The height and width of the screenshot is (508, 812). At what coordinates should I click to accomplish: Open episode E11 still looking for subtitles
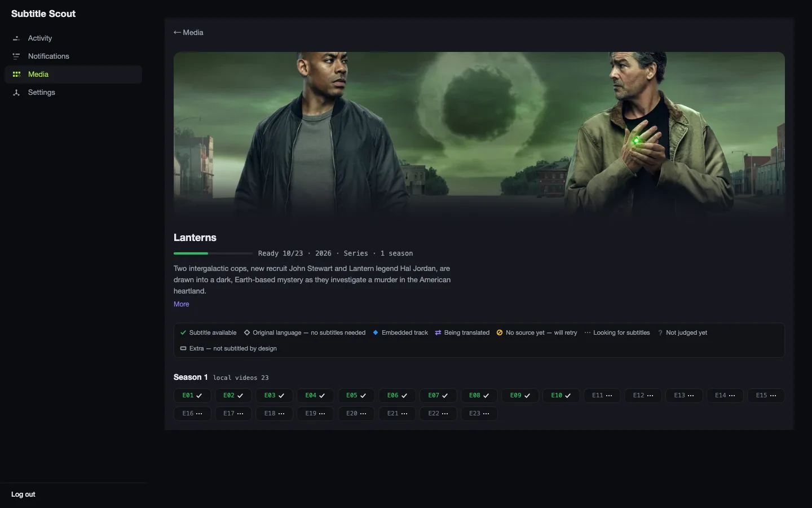tap(602, 396)
